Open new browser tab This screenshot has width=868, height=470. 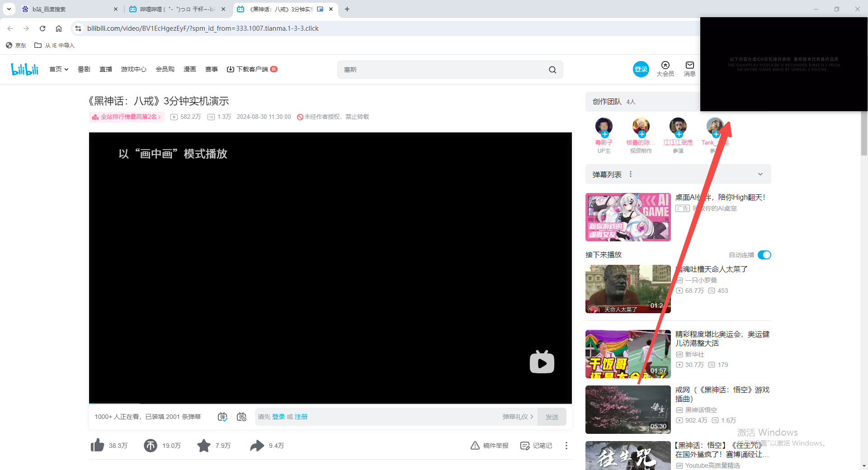(x=347, y=9)
